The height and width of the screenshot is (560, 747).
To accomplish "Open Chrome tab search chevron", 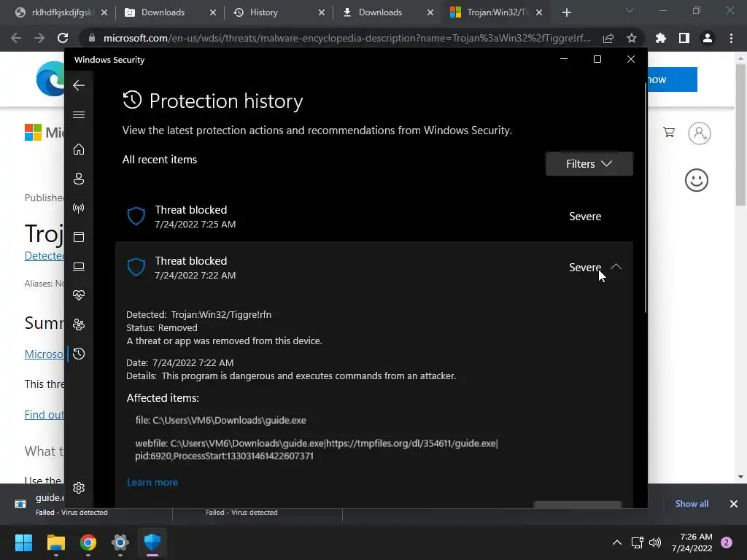I will click(x=630, y=10).
